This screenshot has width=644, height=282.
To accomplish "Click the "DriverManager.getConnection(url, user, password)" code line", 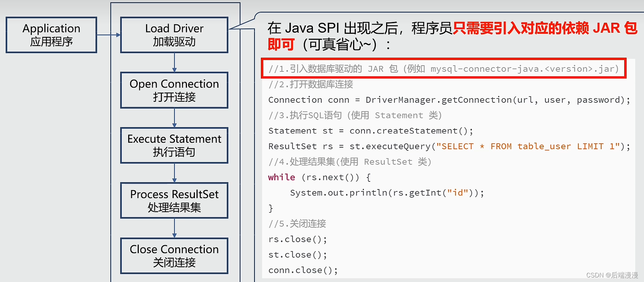I will [449, 100].
